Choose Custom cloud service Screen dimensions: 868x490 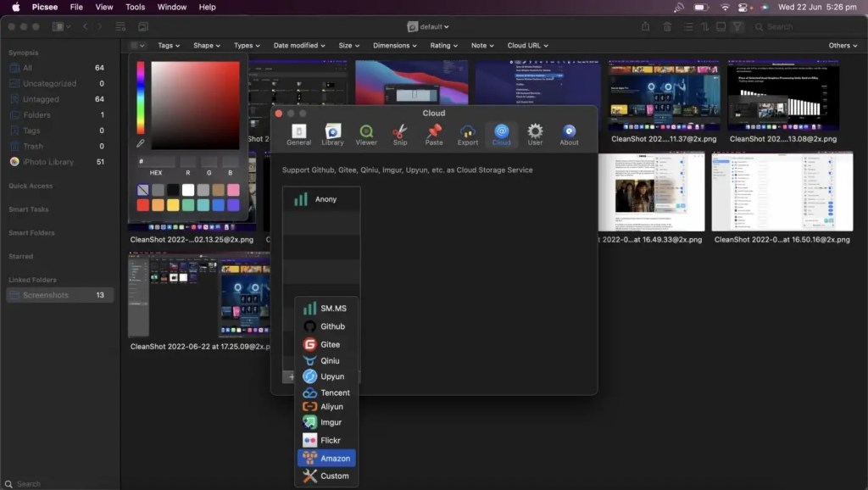pos(326,476)
